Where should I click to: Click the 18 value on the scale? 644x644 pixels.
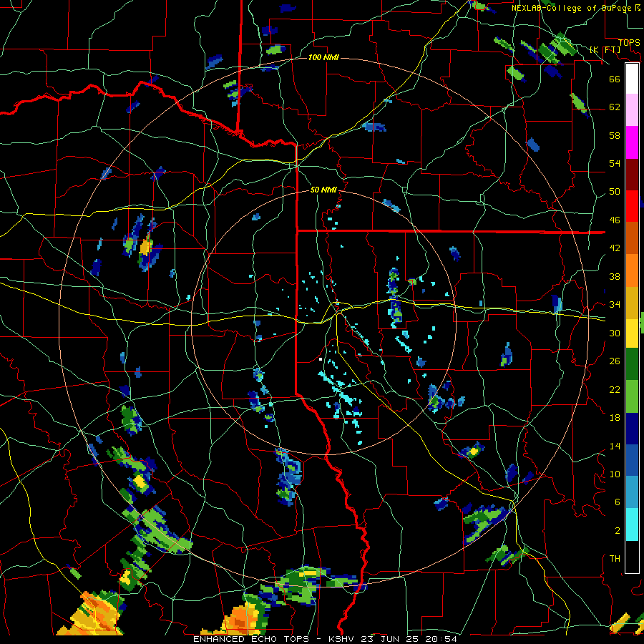[x=615, y=418]
